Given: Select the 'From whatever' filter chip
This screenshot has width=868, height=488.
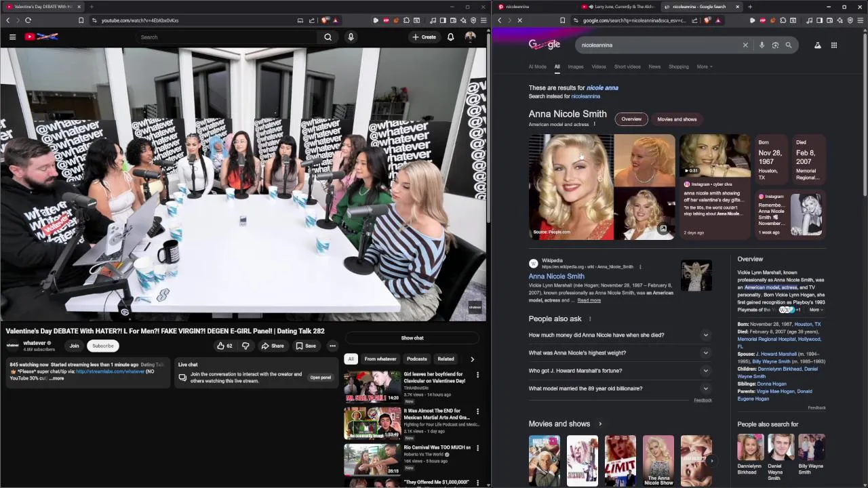Looking at the screenshot, I should pyautogui.click(x=380, y=359).
